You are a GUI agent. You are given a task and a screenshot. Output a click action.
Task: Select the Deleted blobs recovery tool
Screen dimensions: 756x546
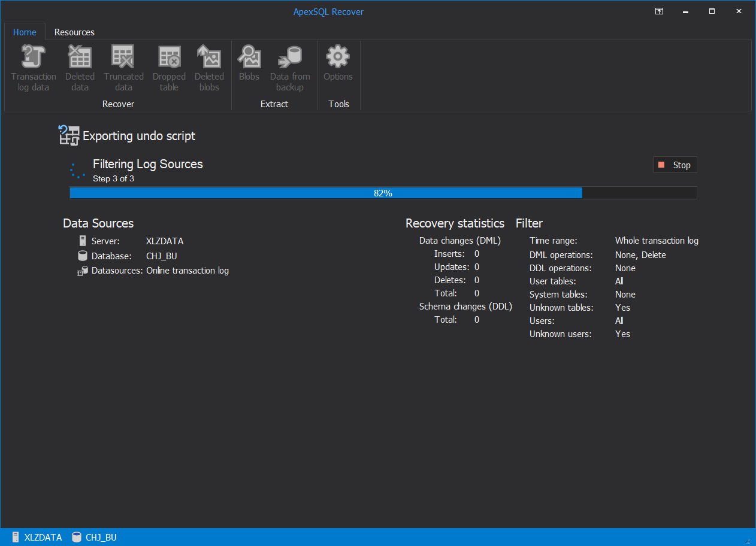pos(209,66)
